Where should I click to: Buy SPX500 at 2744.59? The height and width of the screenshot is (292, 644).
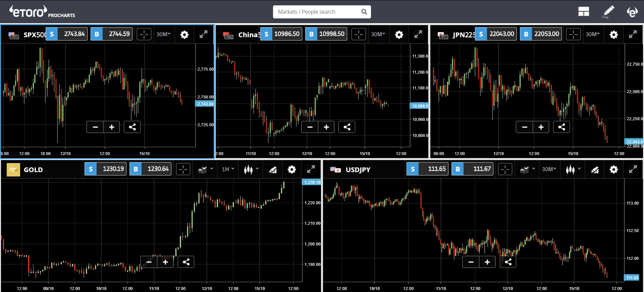tap(111, 34)
